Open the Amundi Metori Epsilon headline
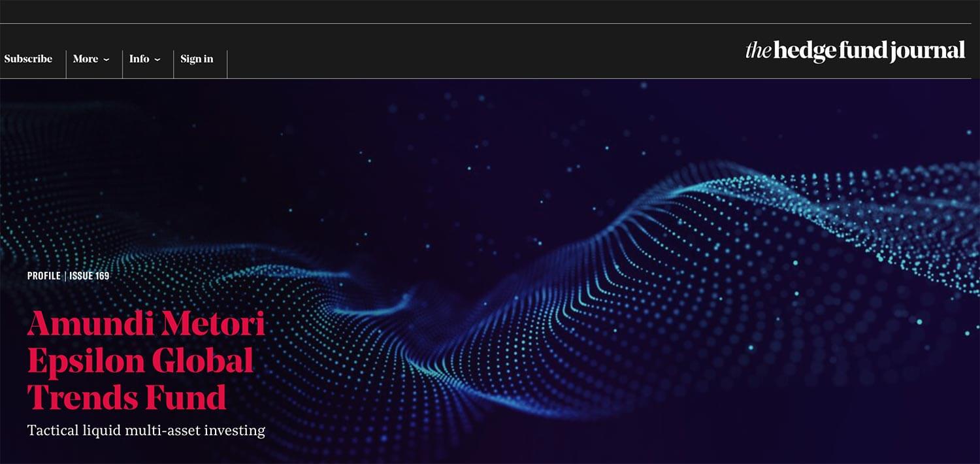Screen dimensions: 980x464 click(146, 360)
